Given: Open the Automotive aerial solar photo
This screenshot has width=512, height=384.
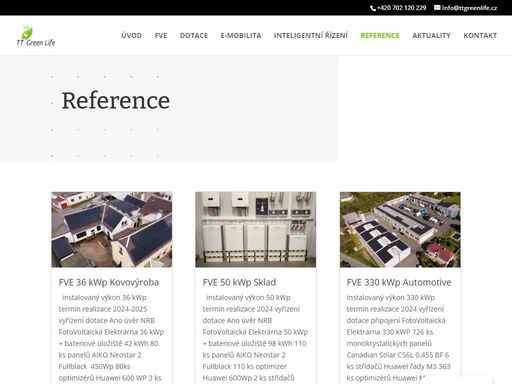Looking at the screenshot, I should (400, 229).
